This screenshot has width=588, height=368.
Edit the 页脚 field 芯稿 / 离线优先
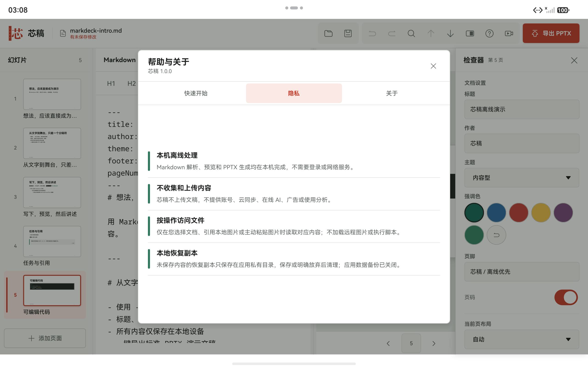tap(522, 272)
